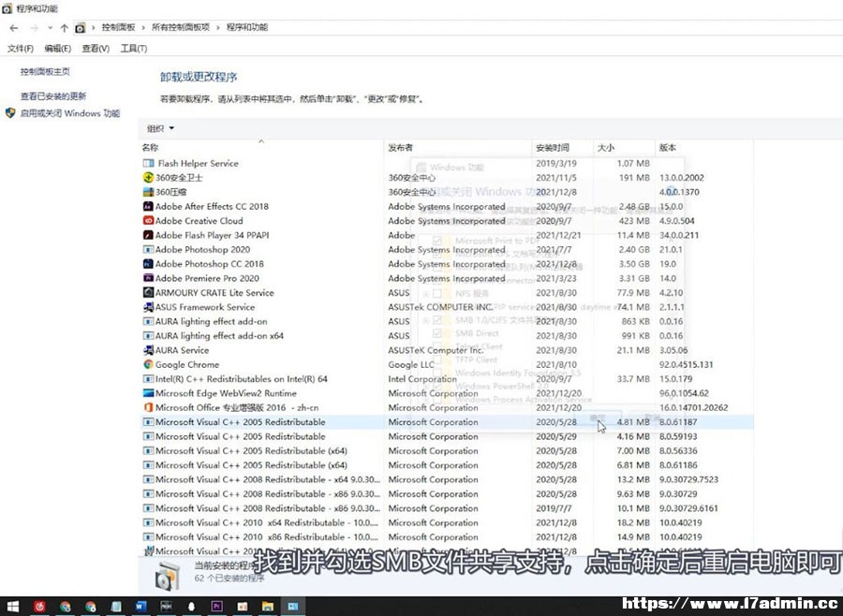Click the version cell 16.0.14701.20262
The height and width of the screenshot is (616, 843).
tap(693, 407)
